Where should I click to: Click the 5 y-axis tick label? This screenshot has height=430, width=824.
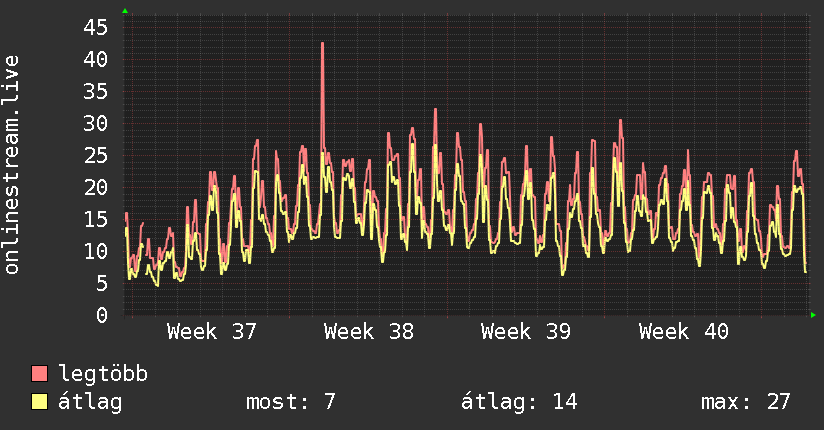(102, 283)
